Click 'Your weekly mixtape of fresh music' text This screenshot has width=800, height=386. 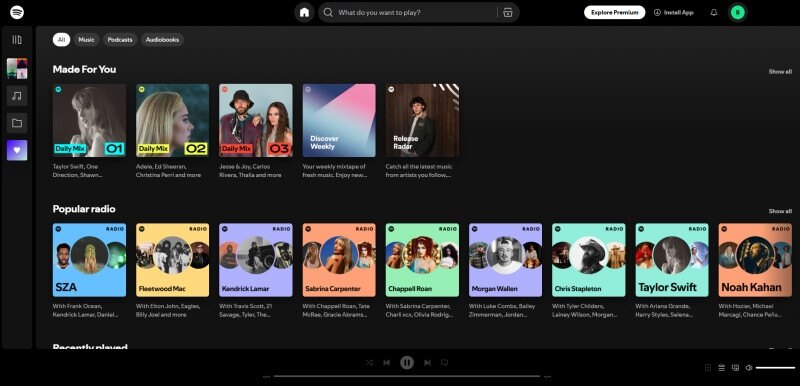[335, 171]
